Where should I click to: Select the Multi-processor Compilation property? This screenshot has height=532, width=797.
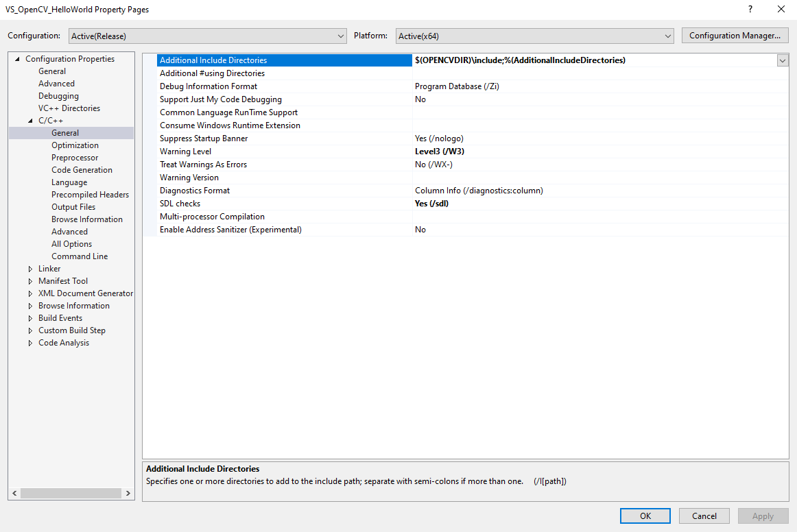coord(285,217)
